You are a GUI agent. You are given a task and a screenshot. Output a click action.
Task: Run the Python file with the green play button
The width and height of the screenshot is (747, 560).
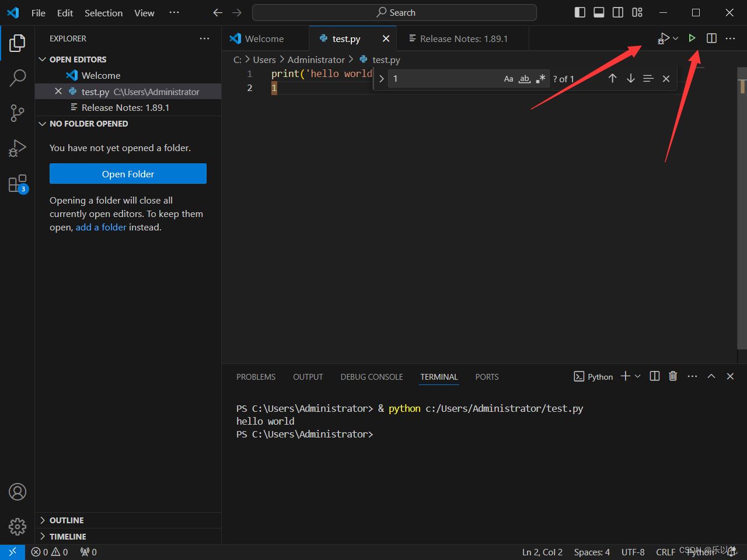[x=692, y=38]
